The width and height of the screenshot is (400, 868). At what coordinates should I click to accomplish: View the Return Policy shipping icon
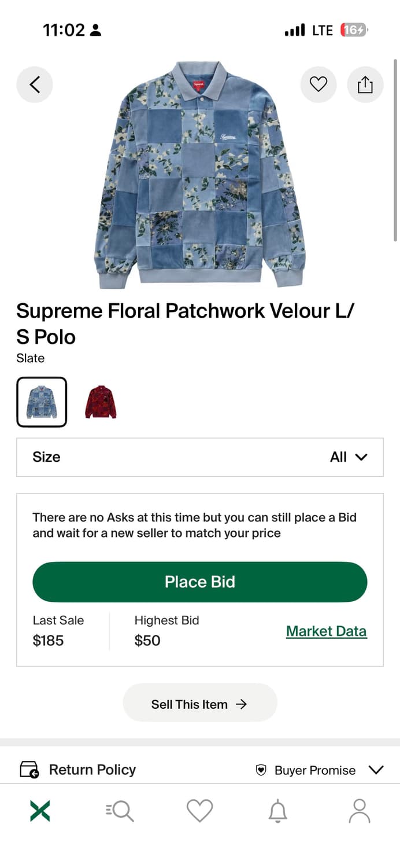(29, 769)
